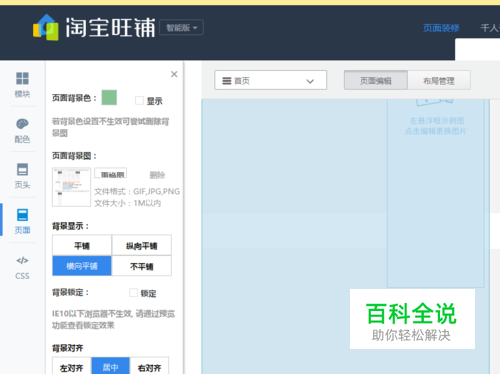Open the 页面装修 top menu item
Screen dimensions: 500x374
click(x=441, y=28)
